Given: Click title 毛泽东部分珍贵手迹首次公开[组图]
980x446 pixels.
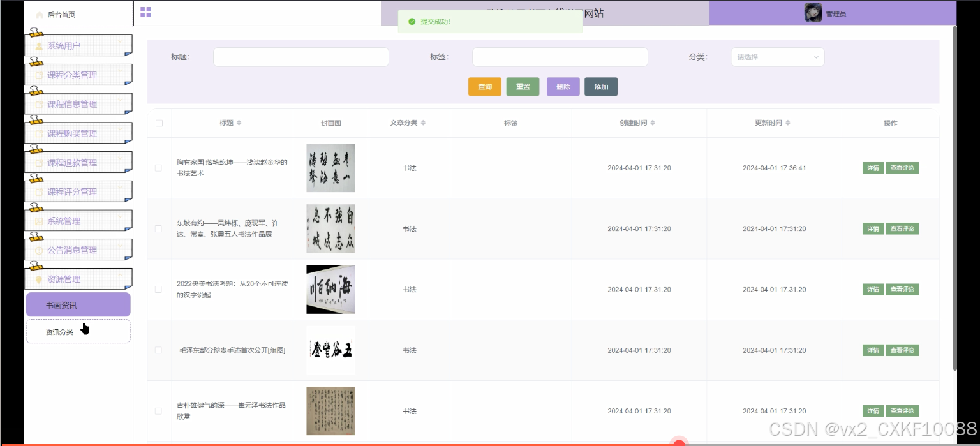Looking at the screenshot, I should pyautogui.click(x=232, y=350).
